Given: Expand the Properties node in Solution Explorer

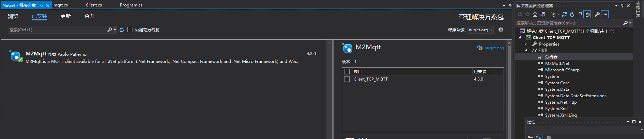Looking at the screenshot, I should pyautogui.click(x=526, y=44).
